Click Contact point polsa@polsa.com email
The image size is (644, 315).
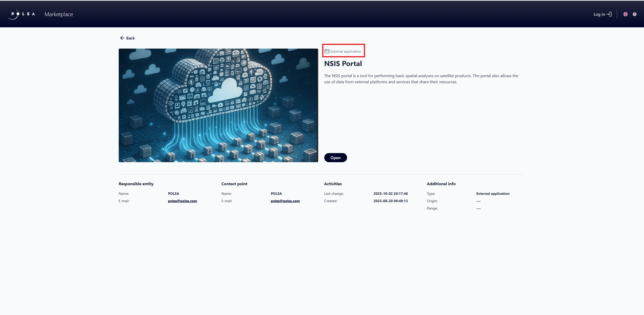(285, 201)
